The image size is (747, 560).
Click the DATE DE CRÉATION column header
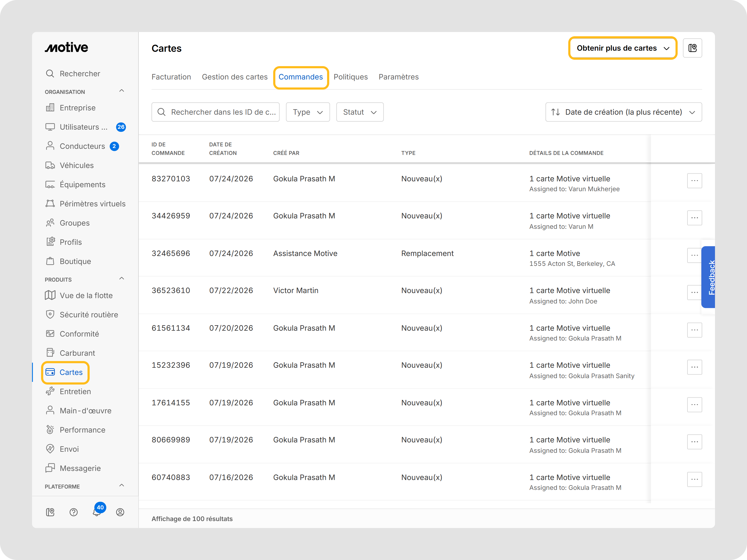[x=223, y=149]
